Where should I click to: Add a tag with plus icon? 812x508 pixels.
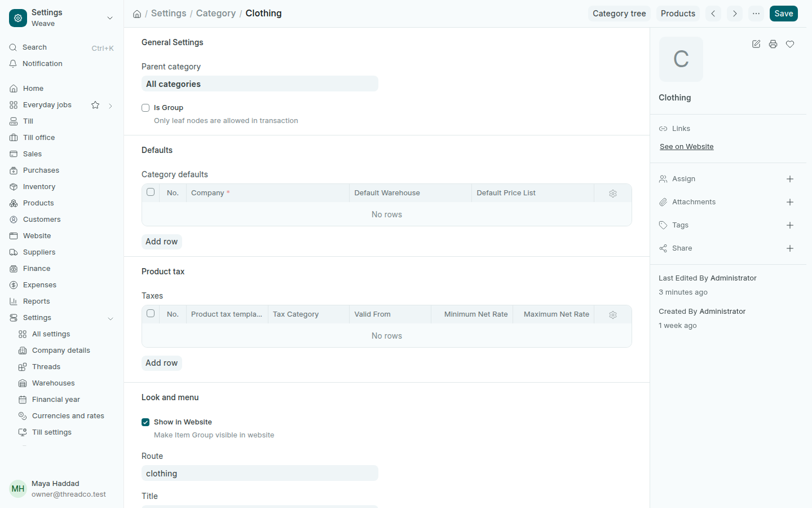coord(790,225)
